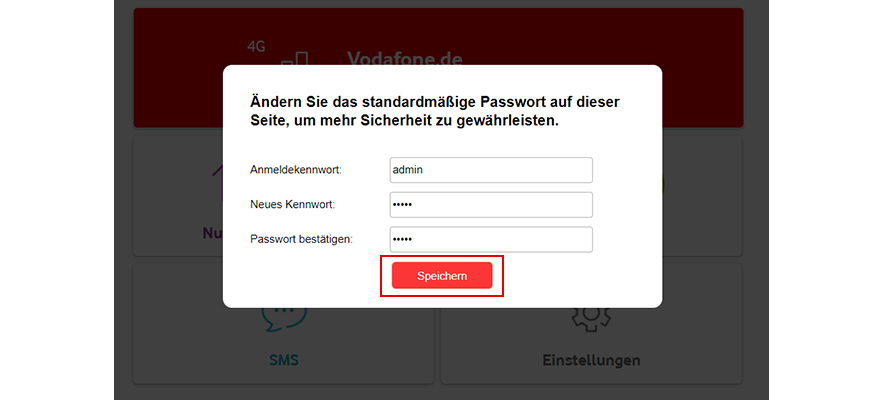Click the red Speichern button
This screenshot has height=400, width=879.
click(442, 276)
